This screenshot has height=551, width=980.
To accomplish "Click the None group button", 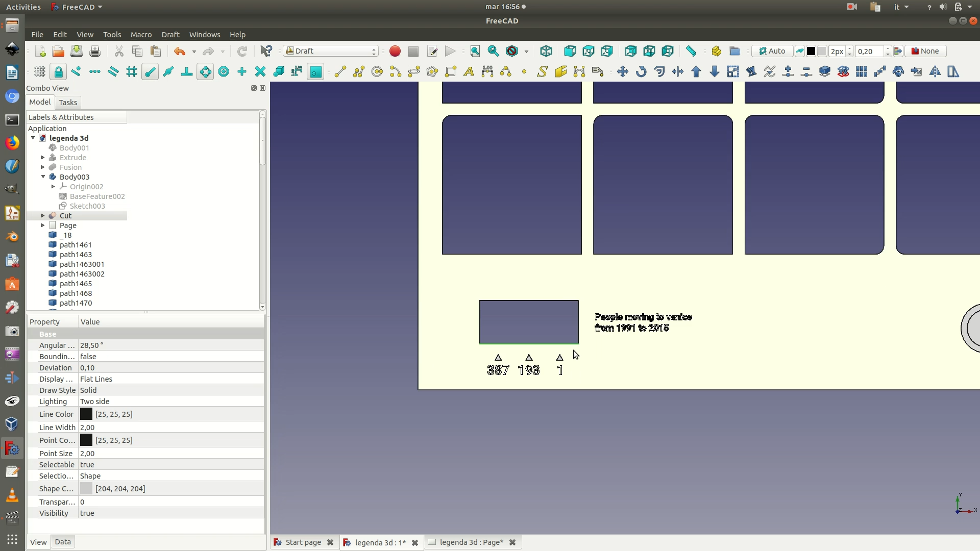I will point(925,51).
